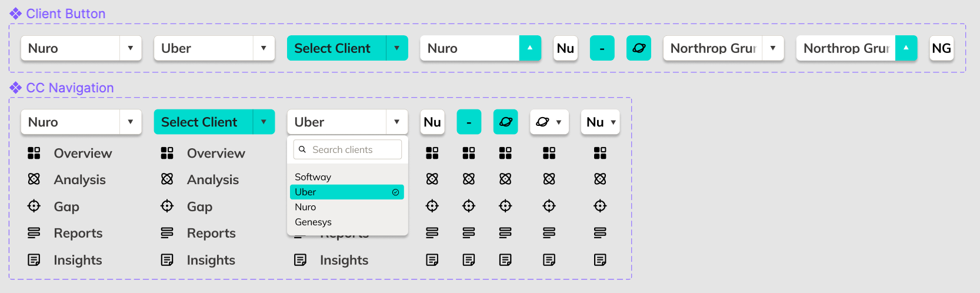Focus the Search clients field
980x293 pixels.
[348, 149]
